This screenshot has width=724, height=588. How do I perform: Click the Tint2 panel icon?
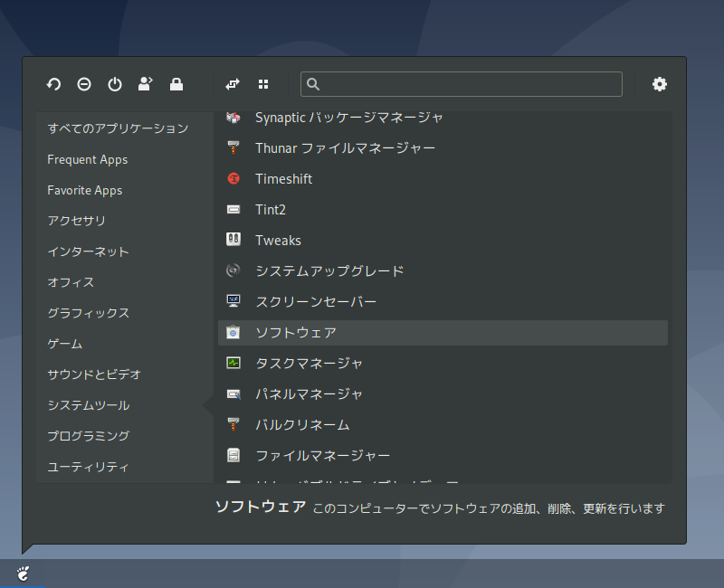pos(233,210)
